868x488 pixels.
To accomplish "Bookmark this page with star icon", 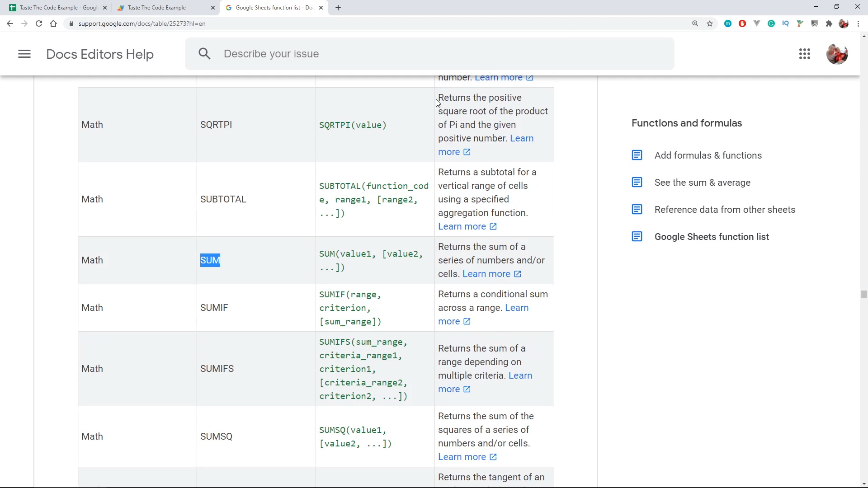I will 710,23.
